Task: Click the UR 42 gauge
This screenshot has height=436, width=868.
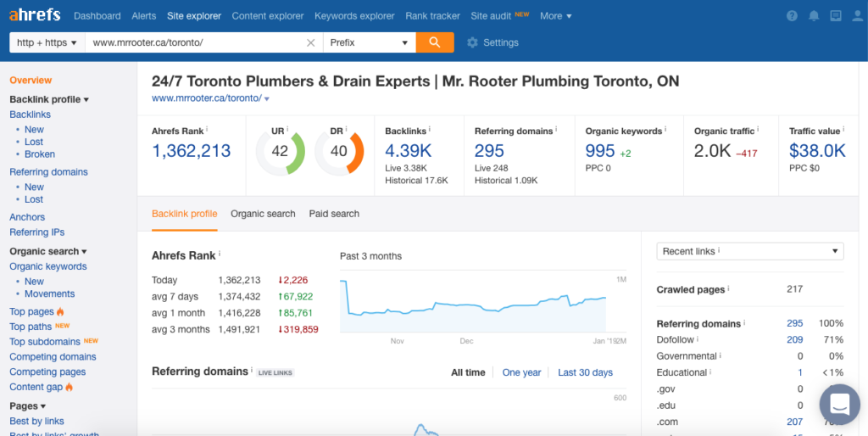Action: tap(280, 151)
